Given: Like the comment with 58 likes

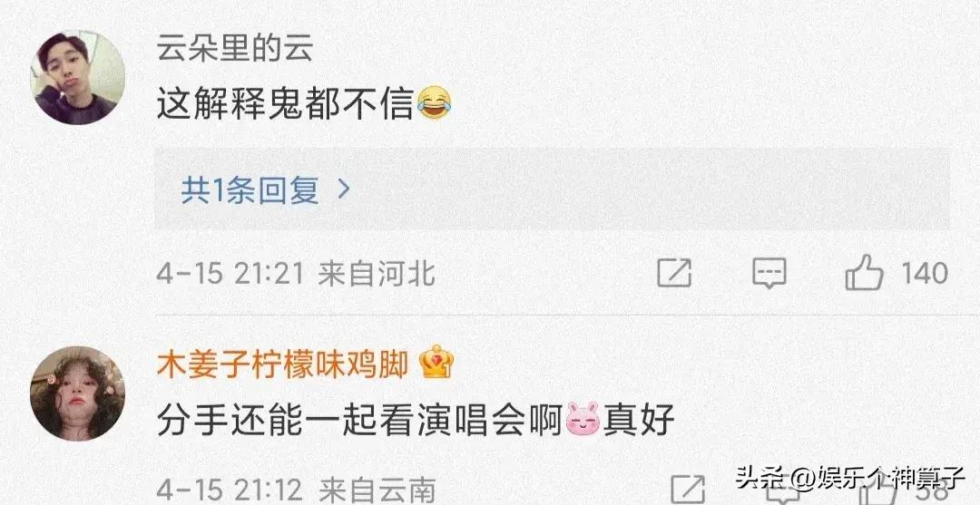Looking at the screenshot, I should click(x=878, y=491).
